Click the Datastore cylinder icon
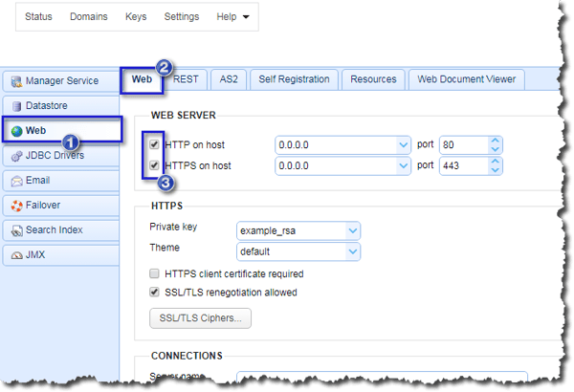Screen dimensions: 574x392 pyautogui.click(x=16, y=106)
